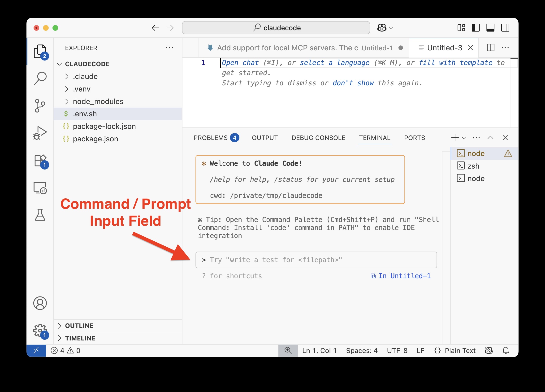The height and width of the screenshot is (392, 545).
Task: Close the bottom panel
Action: coord(505,138)
